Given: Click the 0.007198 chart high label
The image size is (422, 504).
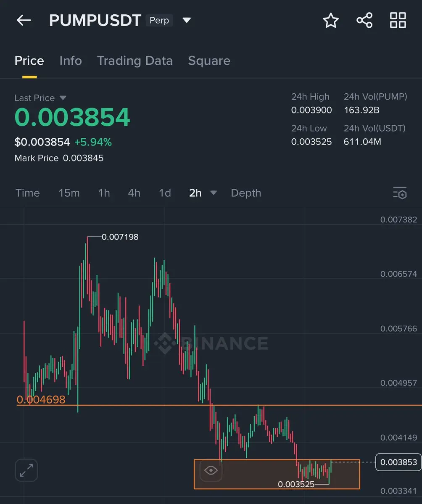Looking at the screenshot, I should coord(120,237).
